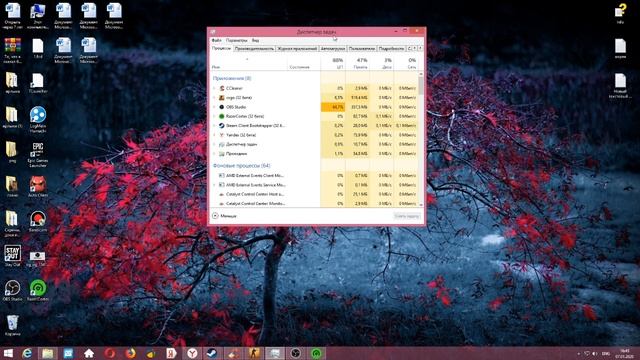Open the Windows Start button
Screen dimensions: 640x360
8,353
